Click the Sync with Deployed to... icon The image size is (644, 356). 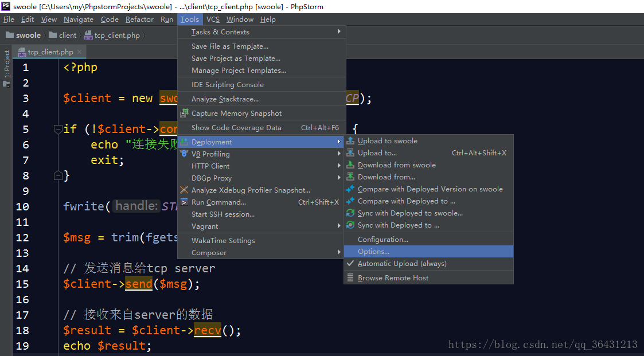pyautogui.click(x=350, y=225)
